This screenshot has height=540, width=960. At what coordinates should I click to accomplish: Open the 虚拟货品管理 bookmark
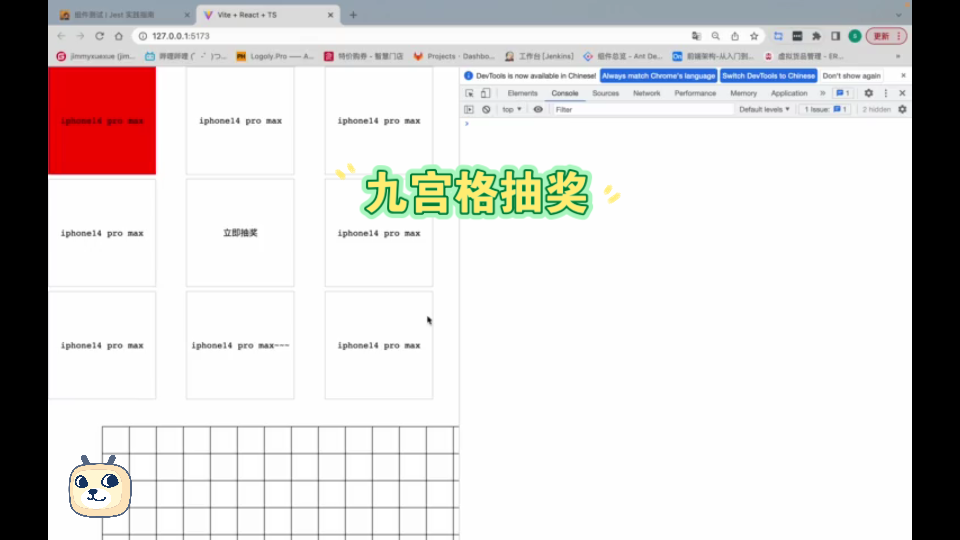(804, 56)
